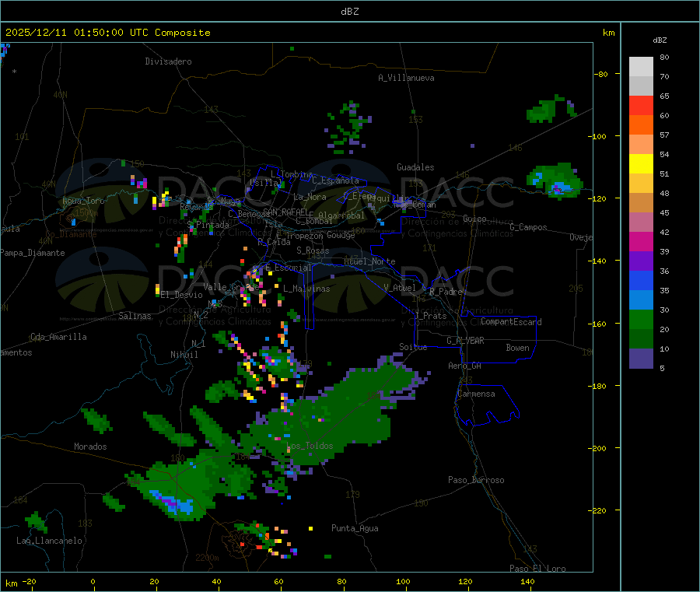
Task: Click the '-20' x-axis tick label
Action: 30,581
